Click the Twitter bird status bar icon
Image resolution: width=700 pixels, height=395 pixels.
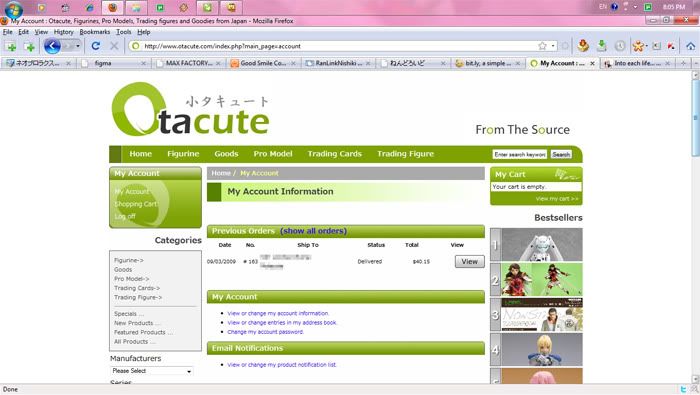tap(683, 390)
